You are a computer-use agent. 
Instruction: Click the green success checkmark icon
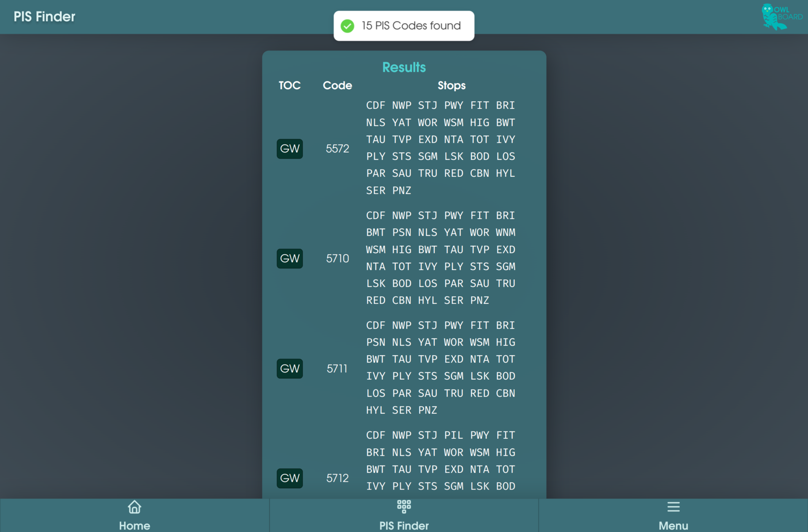point(348,26)
